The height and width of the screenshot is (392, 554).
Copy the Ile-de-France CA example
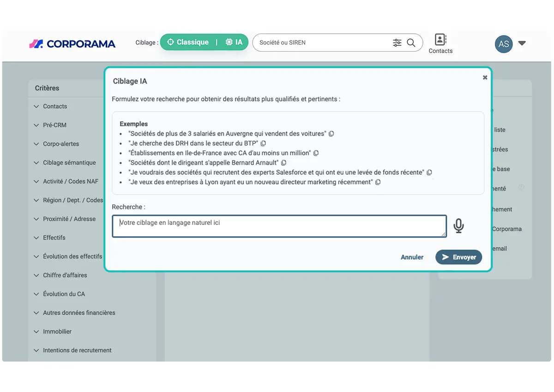316,153
